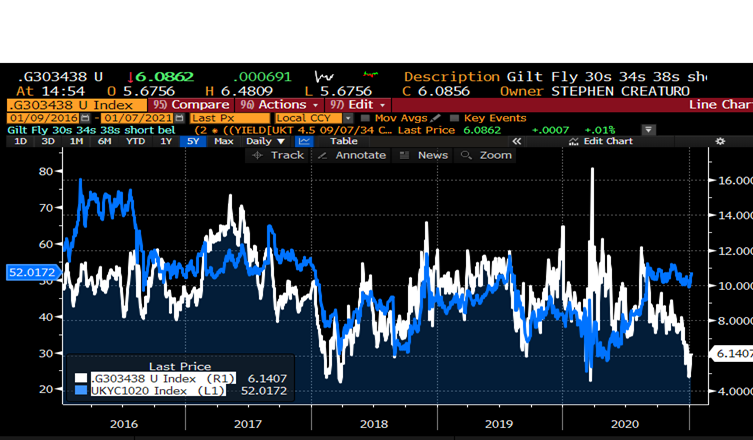Screen dimensions: 753x440
Task: Click the 52.0172 left axis value marker
Action: click(33, 272)
